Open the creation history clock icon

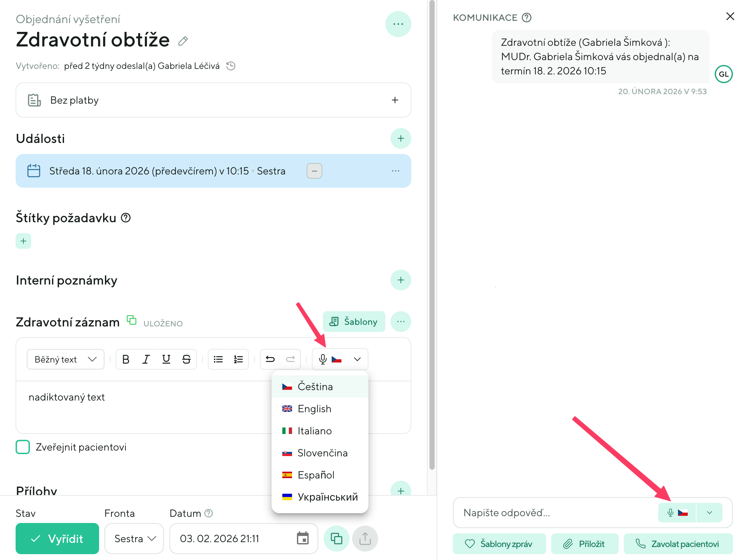[231, 66]
